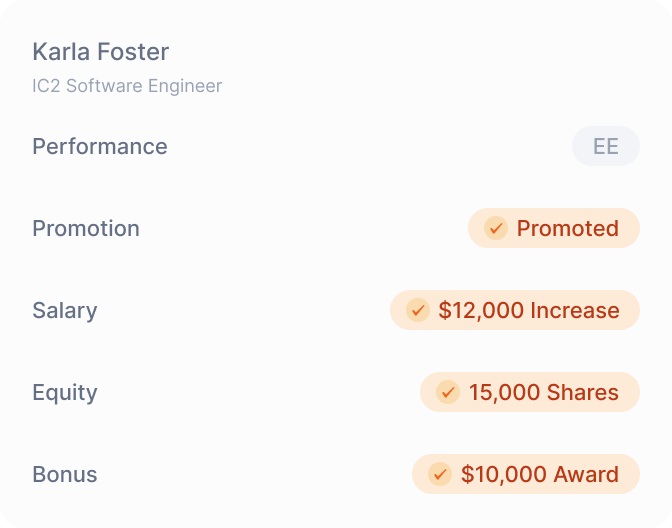Select the Bonus row label

(x=65, y=474)
